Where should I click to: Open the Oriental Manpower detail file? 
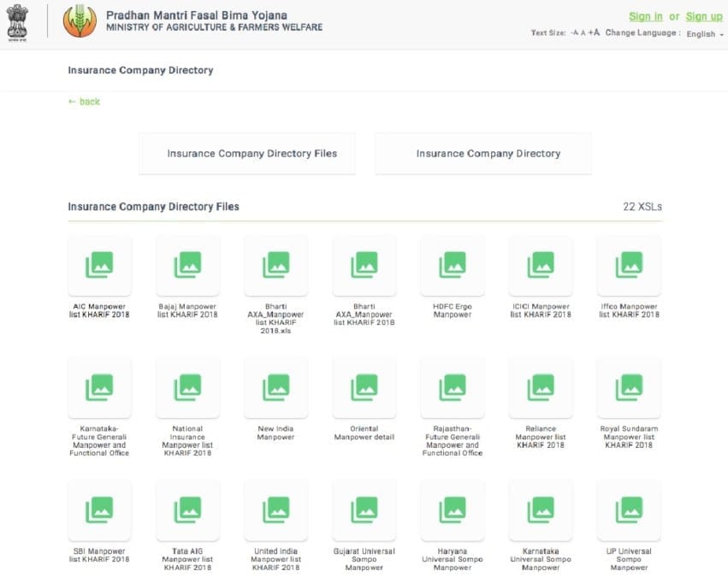(364, 388)
